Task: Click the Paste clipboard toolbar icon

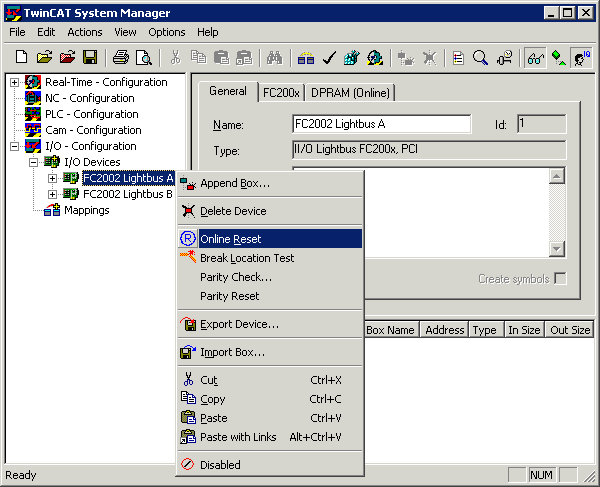Action: point(221,58)
